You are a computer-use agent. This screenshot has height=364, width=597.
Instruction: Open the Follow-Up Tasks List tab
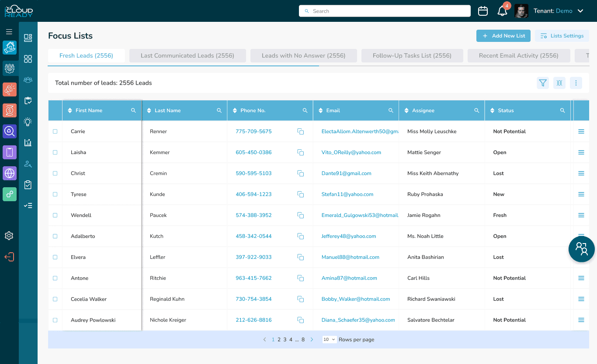click(412, 55)
